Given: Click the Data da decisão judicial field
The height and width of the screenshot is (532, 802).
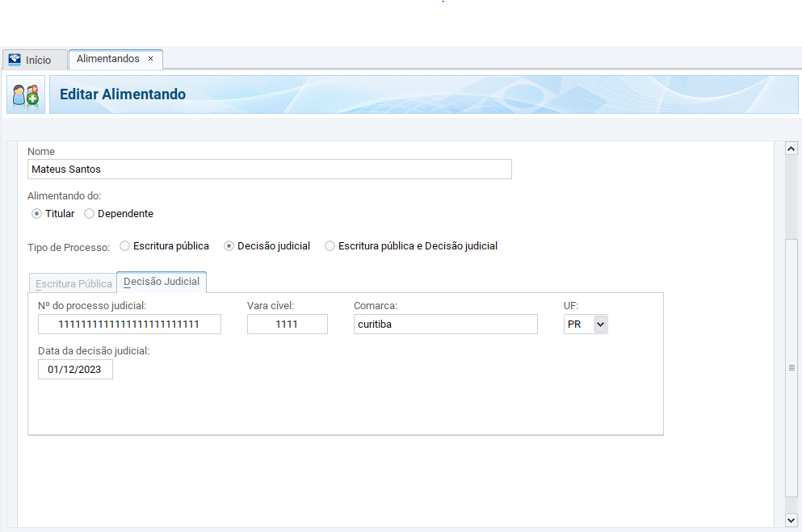Looking at the screenshot, I should pos(75,369).
